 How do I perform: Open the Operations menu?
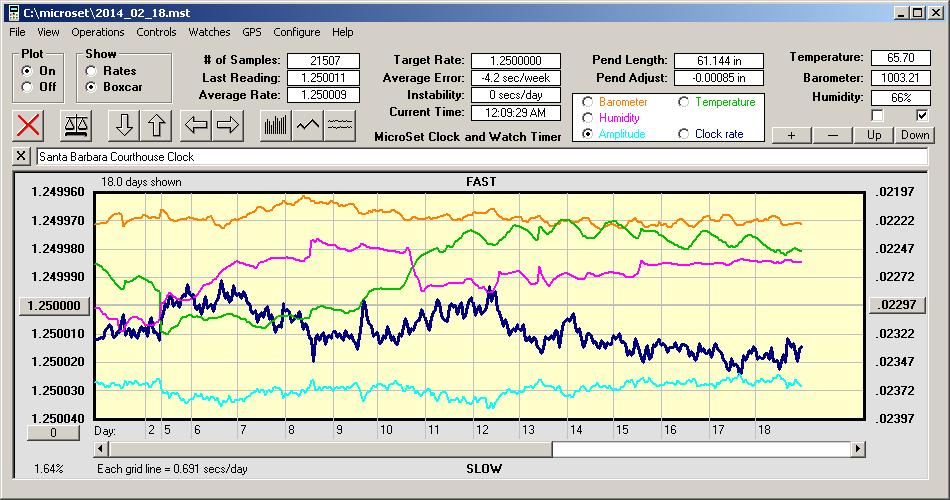98,32
